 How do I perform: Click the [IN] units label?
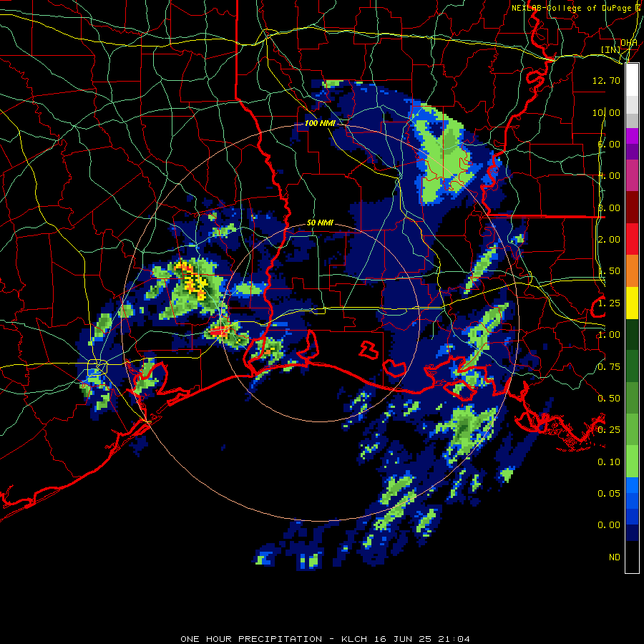pyautogui.click(x=611, y=49)
